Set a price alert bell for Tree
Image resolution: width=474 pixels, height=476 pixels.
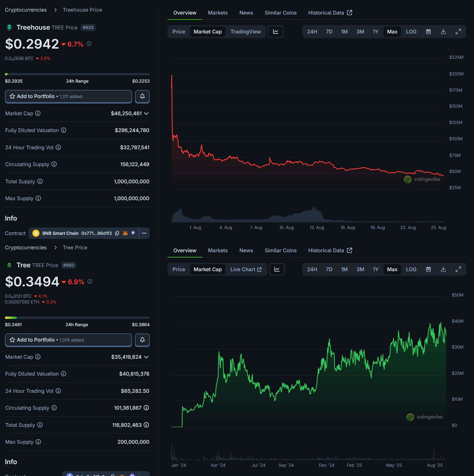tap(142, 340)
